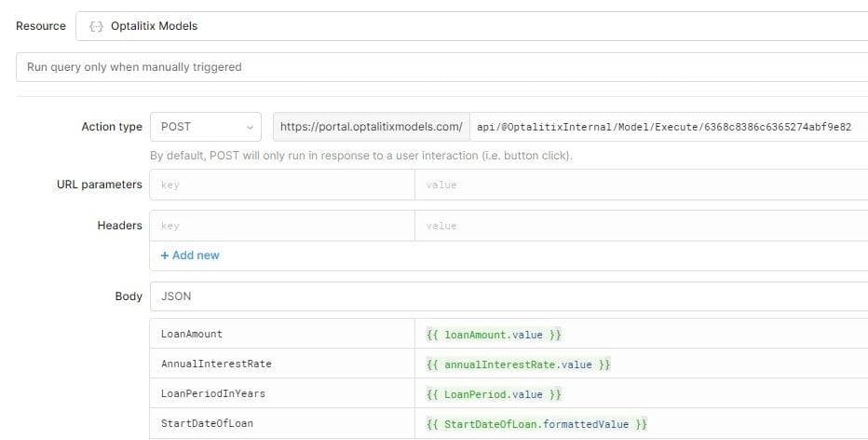Expand the POST action type dropdown
Viewport: 868px width, 440px height.
206,127
